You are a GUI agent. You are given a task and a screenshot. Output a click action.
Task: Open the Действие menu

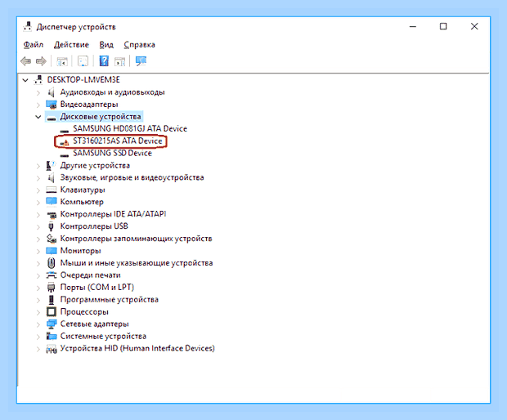(x=71, y=45)
